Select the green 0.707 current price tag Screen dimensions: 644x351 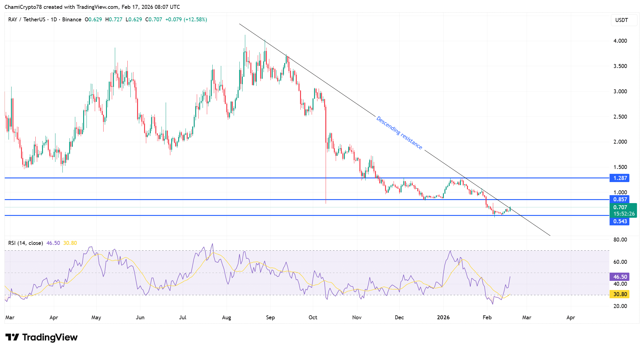(620, 207)
